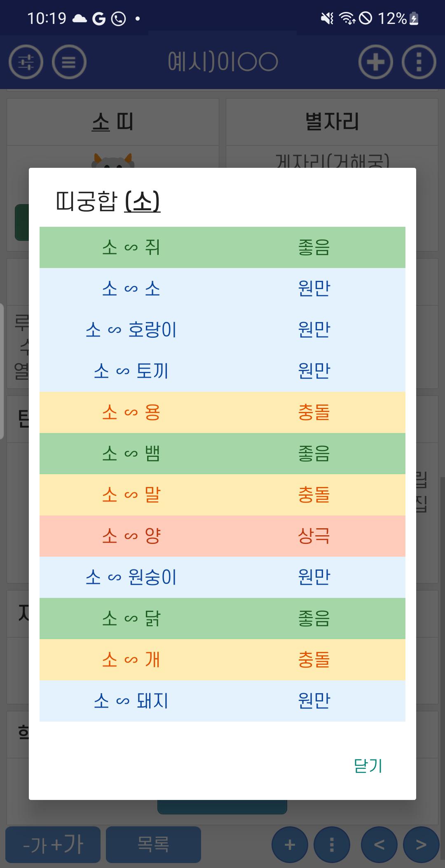The width and height of the screenshot is (445, 868).
Task: Tap the -가+가 font size button
Action: point(53,844)
